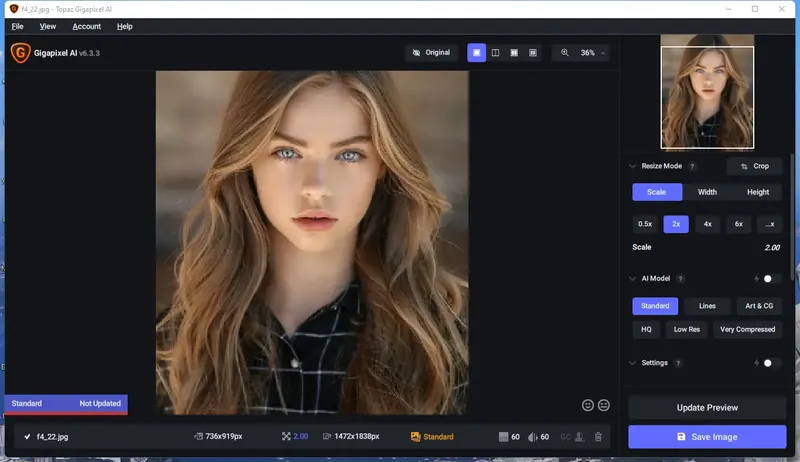800x462 pixels.
Task: Click the zoom magnifier icon
Action: (565, 53)
